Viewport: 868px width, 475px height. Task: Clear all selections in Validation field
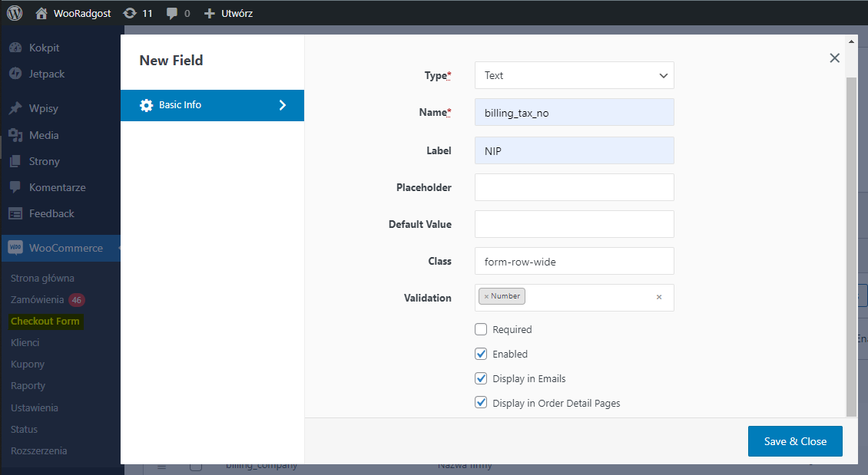658,297
